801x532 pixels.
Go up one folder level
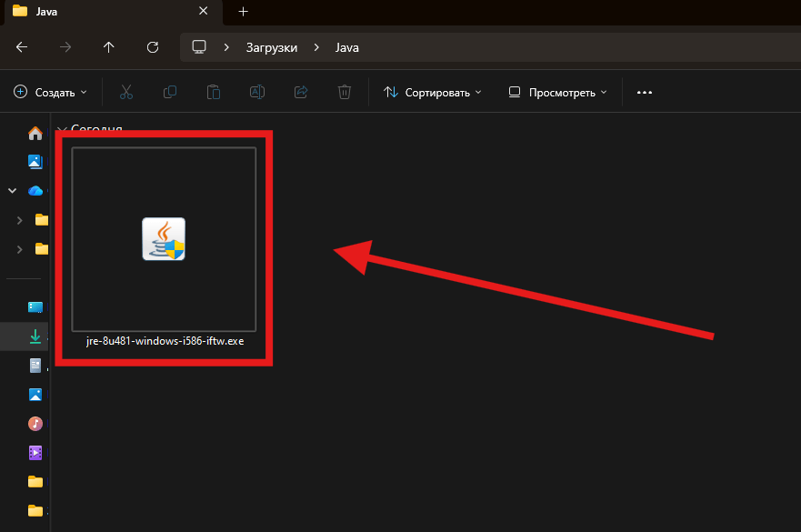(x=109, y=47)
